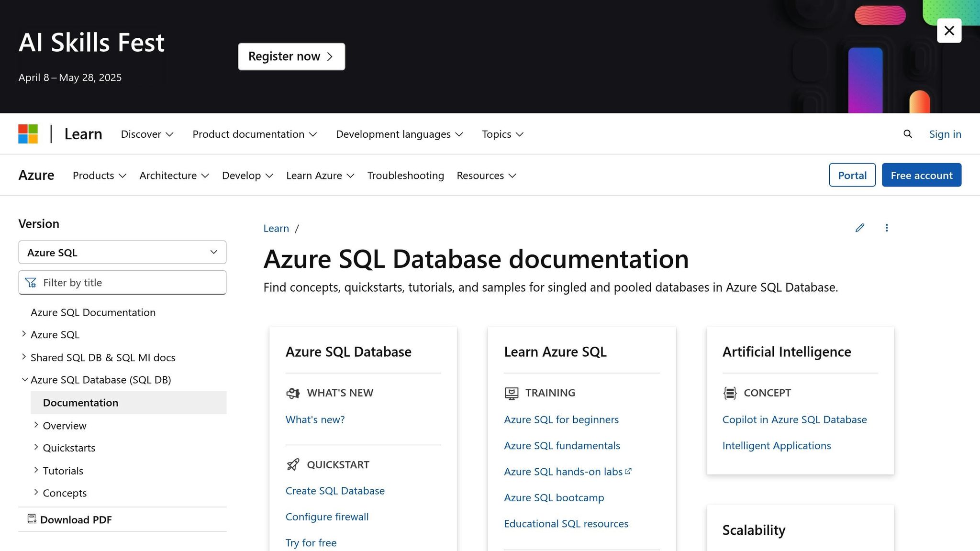
Task: Open the Topics menu
Action: (502, 134)
